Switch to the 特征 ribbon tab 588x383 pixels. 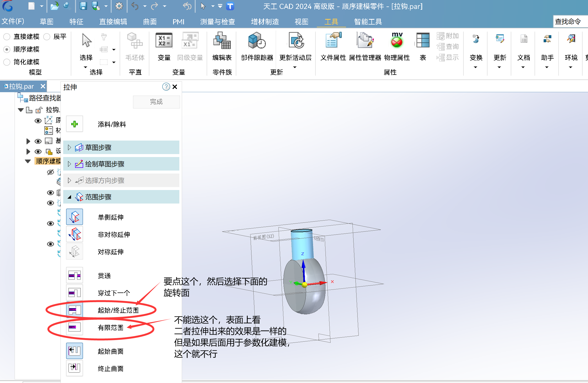point(76,22)
